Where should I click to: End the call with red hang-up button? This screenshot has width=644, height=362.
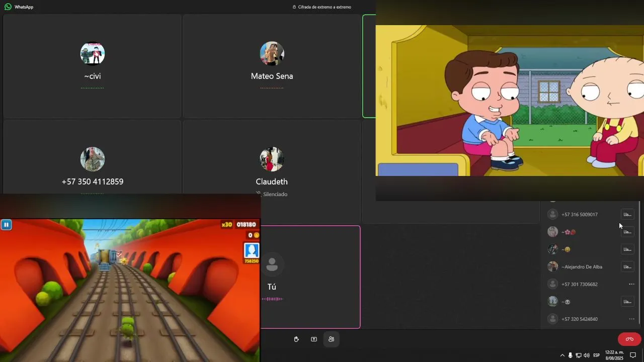point(629,339)
